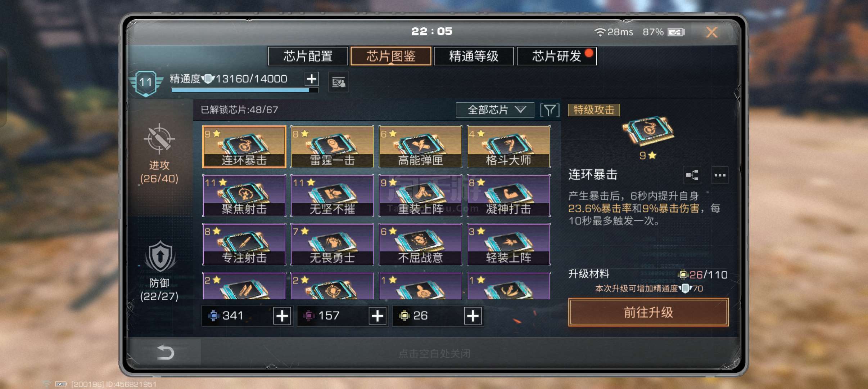Image resolution: width=868 pixels, height=389 pixels.
Task: Open mastery info card icon
Action: click(338, 82)
